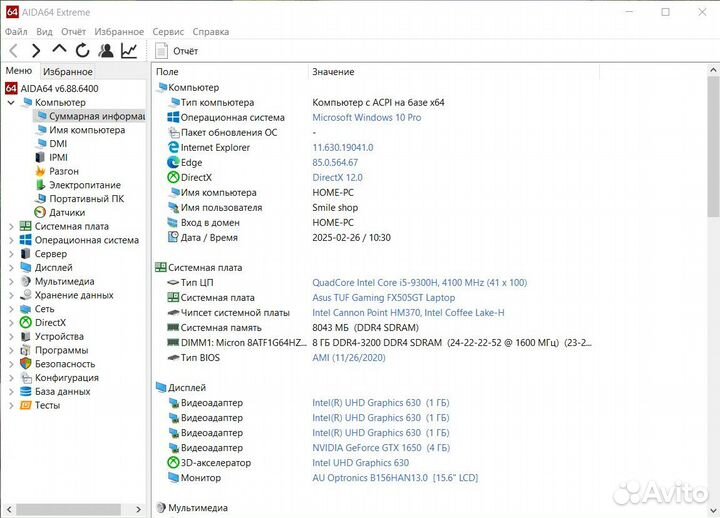The image size is (720, 518).
Task: Click the Windows logo beside Операционная система field
Action: [173, 118]
